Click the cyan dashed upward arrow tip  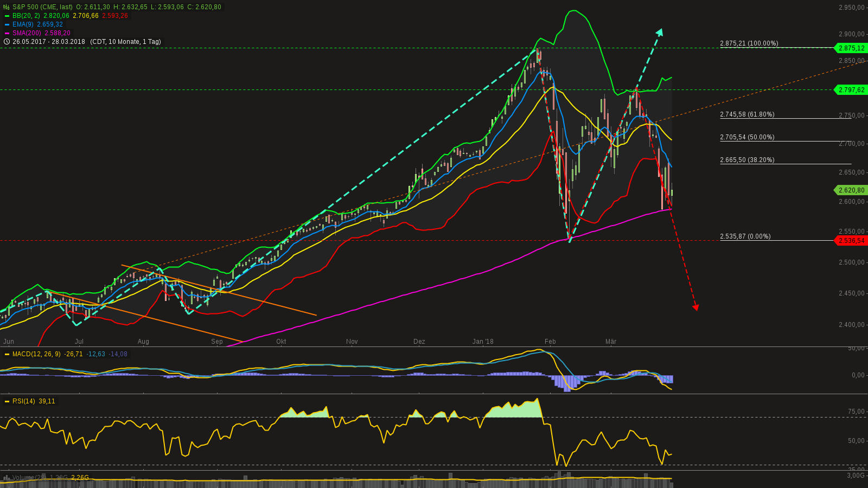(x=660, y=31)
